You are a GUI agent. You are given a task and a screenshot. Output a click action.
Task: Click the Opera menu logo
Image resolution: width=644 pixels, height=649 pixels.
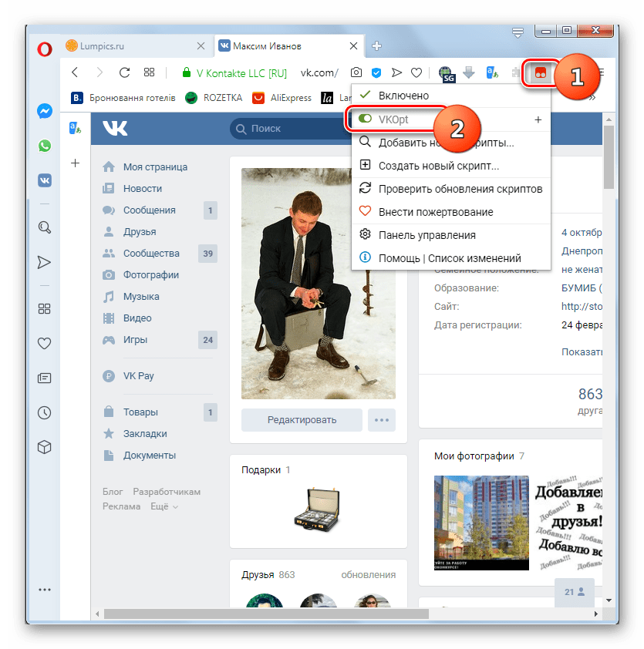(45, 49)
